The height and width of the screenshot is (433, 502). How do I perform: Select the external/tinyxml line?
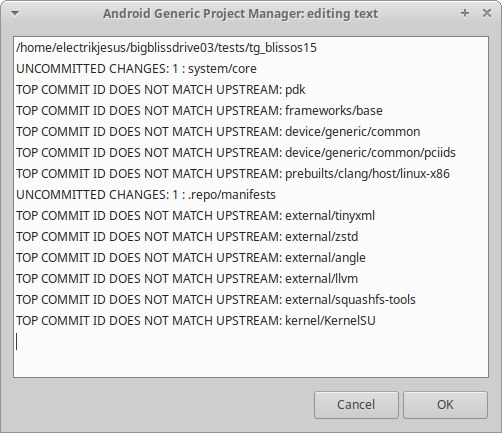pos(195,216)
